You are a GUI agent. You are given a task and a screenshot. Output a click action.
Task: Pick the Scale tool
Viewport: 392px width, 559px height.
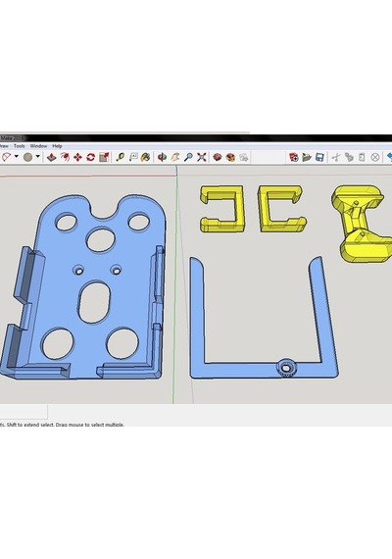(x=104, y=157)
